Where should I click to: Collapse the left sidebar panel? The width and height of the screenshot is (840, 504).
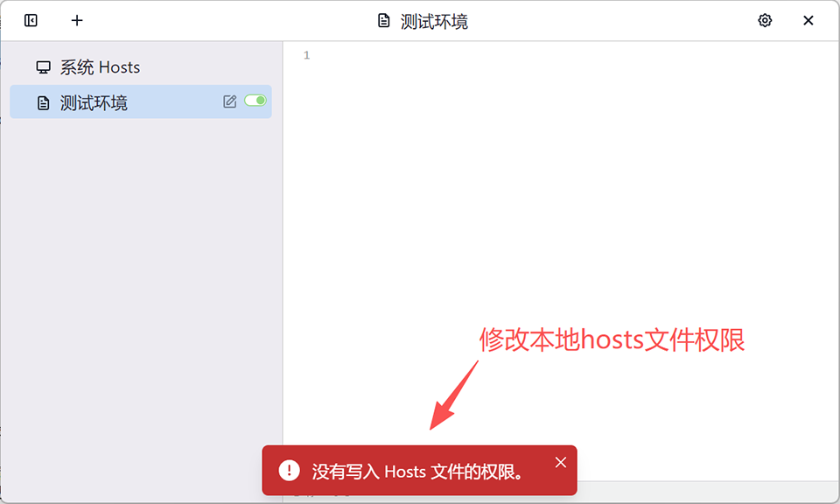point(31,20)
